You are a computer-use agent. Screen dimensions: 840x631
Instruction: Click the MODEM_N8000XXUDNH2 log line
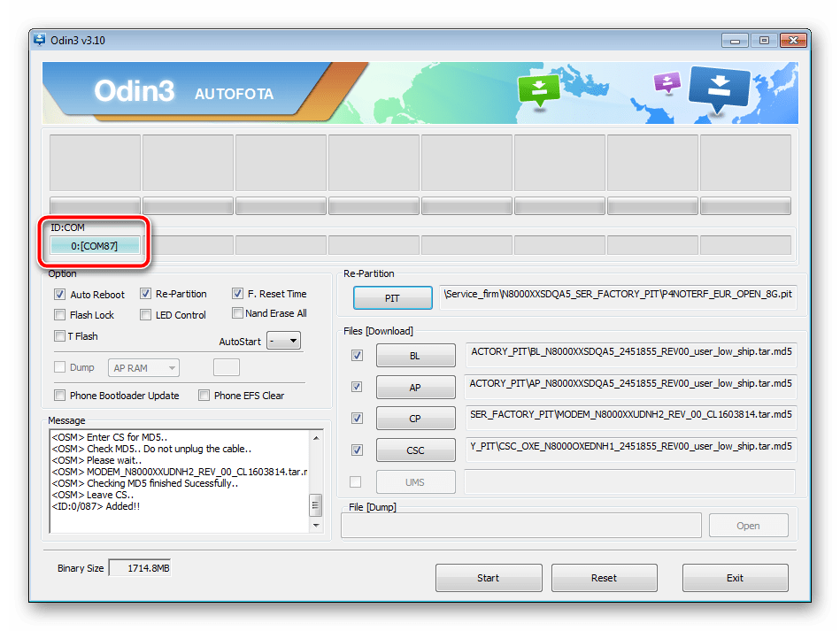click(180, 472)
